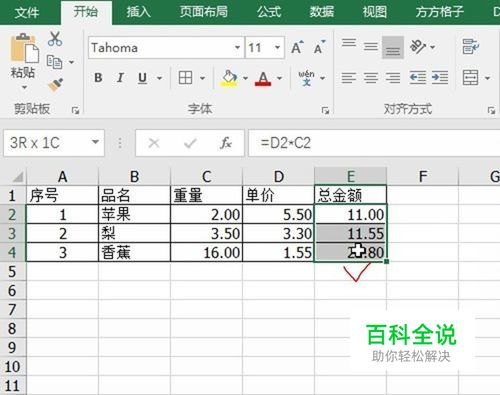
Task: Select column C header
Action: coord(206,176)
